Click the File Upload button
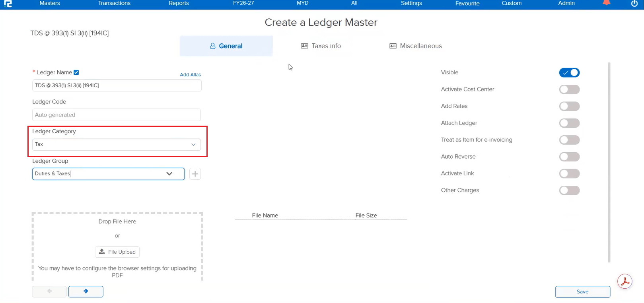This screenshot has width=644, height=303. click(x=117, y=252)
